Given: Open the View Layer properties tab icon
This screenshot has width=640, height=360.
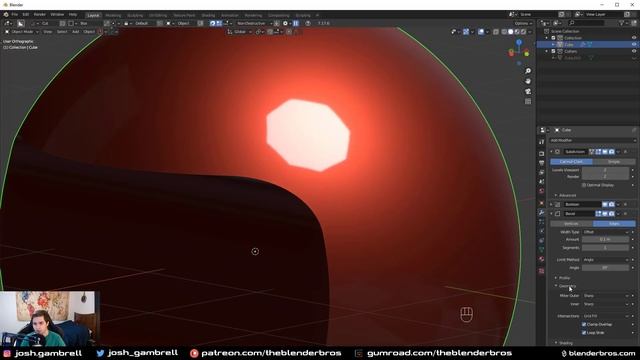Looking at the screenshot, I should tap(542, 172).
